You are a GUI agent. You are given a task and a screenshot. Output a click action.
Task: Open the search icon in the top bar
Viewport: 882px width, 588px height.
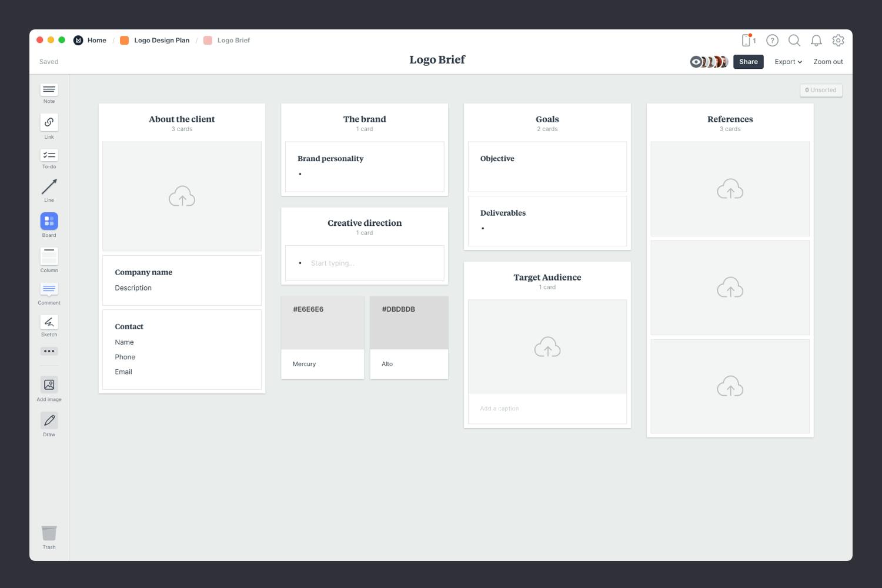click(794, 41)
